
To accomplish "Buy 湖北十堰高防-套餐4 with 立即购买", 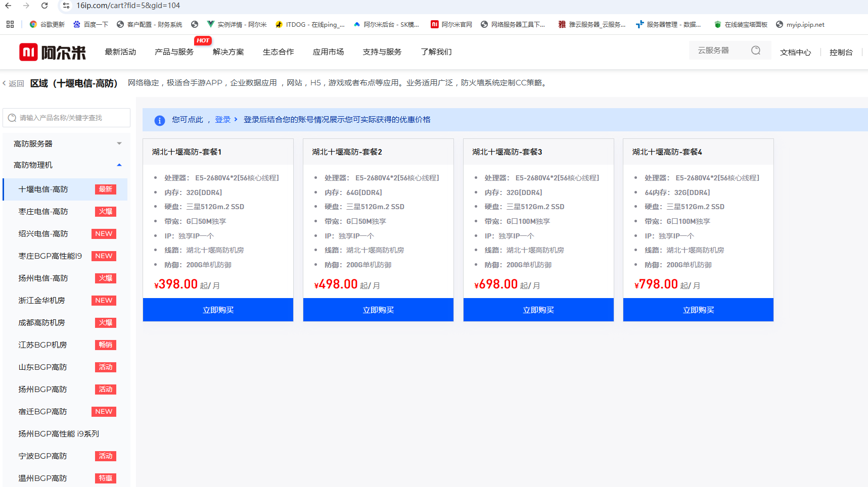I will 698,310.
